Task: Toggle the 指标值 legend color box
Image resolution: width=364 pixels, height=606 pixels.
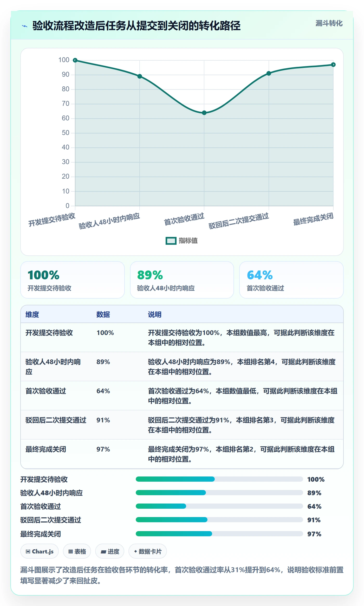Action: [171, 241]
